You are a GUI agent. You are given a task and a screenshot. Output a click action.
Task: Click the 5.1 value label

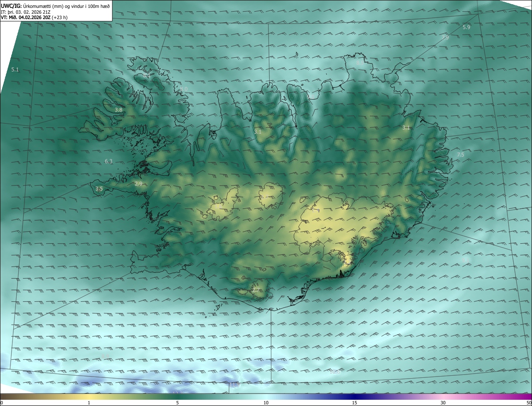15,70
